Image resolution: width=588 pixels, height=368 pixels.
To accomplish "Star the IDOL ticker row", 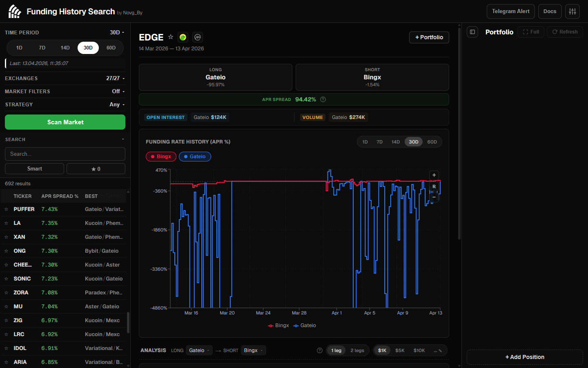I will click(6, 348).
